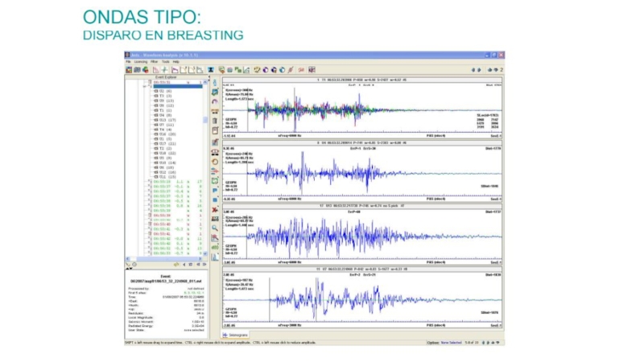
Task: Open the Tools menu
Action: 165,62
